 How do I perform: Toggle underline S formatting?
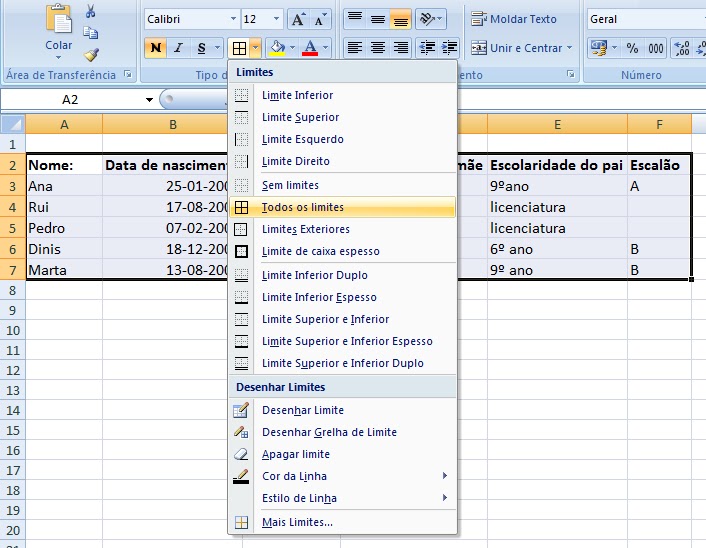pos(201,48)
